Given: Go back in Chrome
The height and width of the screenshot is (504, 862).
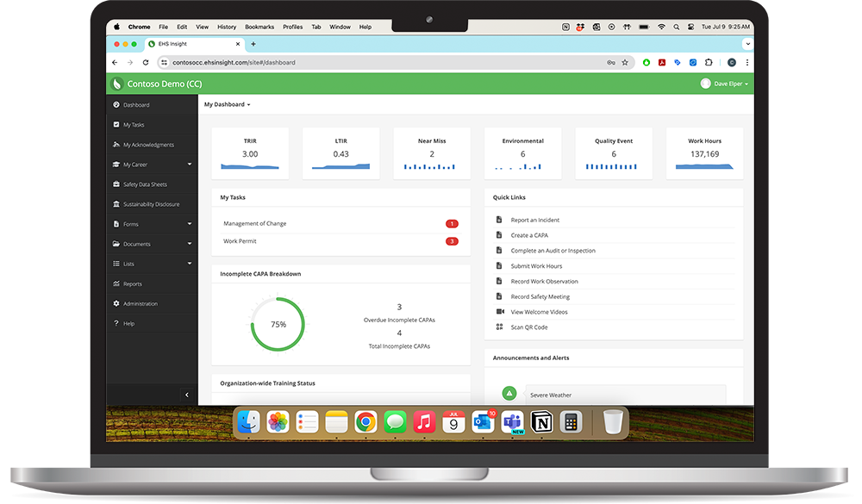Looking at the screenshot, I should 115,63.
